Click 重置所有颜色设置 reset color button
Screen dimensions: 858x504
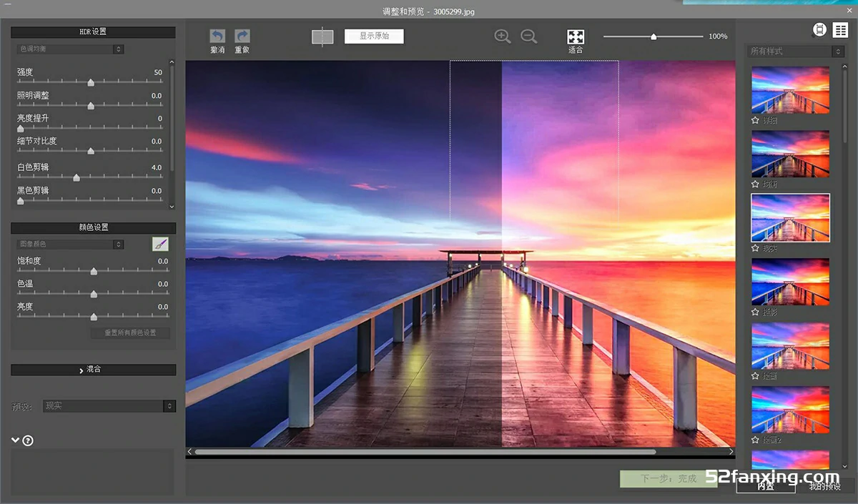130,332
